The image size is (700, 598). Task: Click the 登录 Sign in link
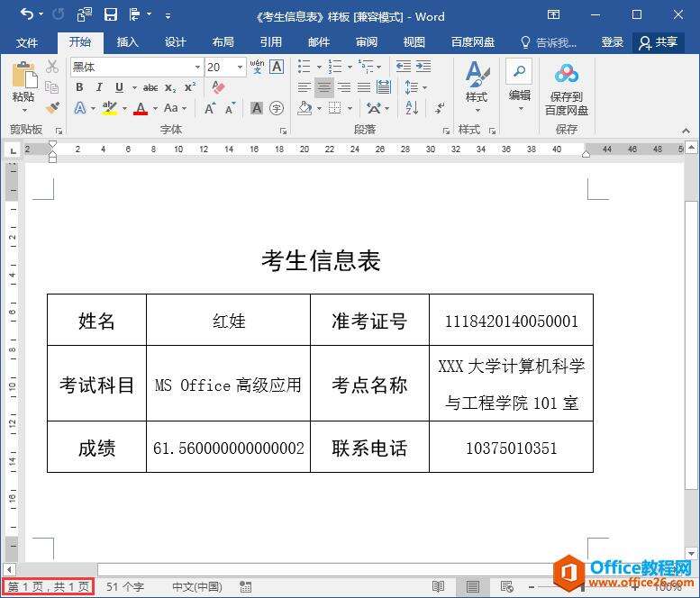pos(612,42)
